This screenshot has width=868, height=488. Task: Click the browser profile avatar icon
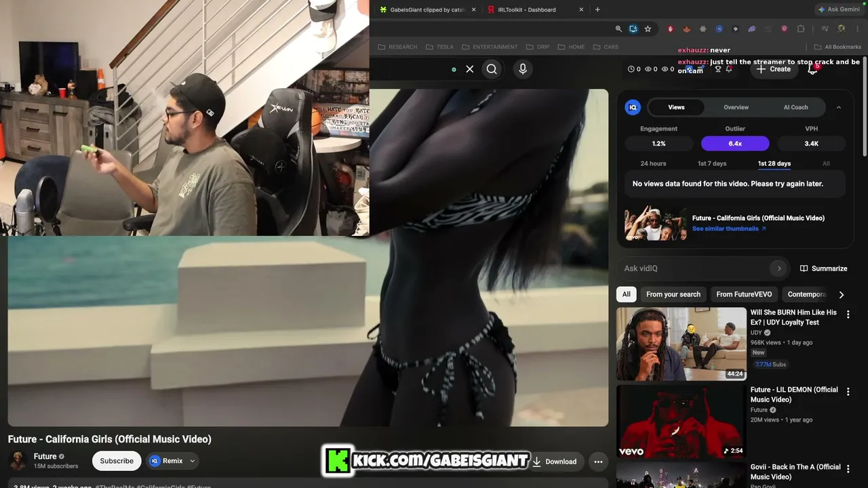point(841,29)
